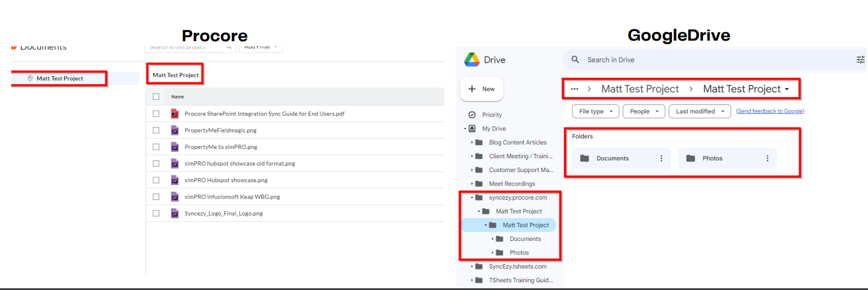Screen dimensions: 868x290
Task: Click the search magnifier icon in Drive
Action: tap(575, 60)
